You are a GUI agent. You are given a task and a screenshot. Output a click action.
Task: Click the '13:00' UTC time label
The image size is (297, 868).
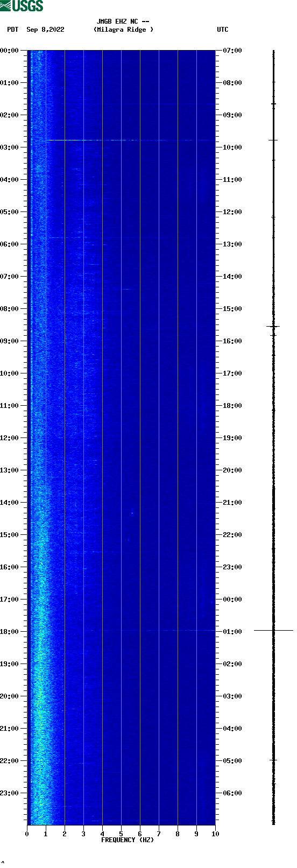232,244
